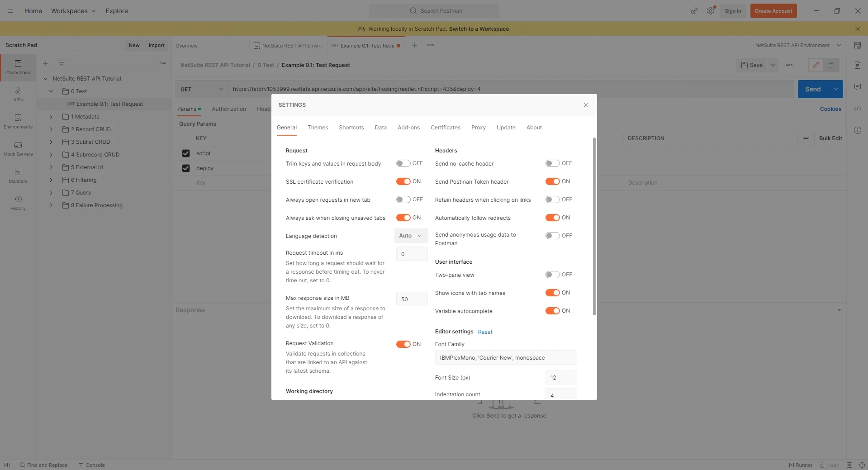Open the About settings tab
Viewport: 868px width, 470px height.
coord(534,128)
